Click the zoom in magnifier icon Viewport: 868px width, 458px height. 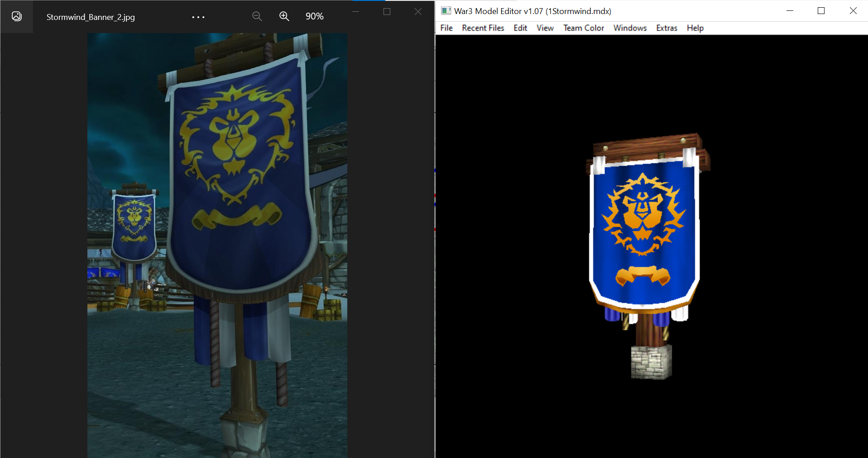(284, 17)
